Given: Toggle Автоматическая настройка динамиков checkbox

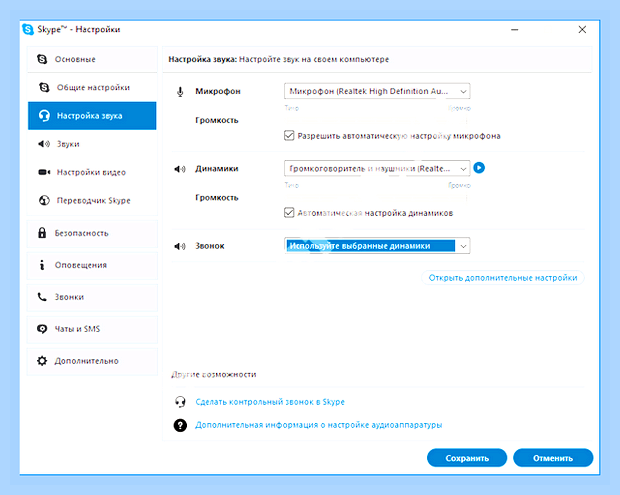Looking at the screenshot, I should (289, 213).
